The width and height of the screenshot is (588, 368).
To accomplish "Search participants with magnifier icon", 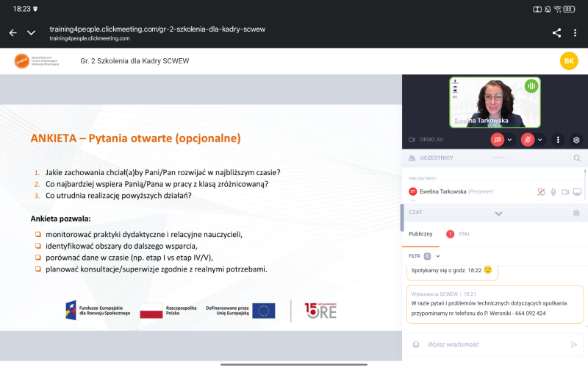I will click(576, 158).
